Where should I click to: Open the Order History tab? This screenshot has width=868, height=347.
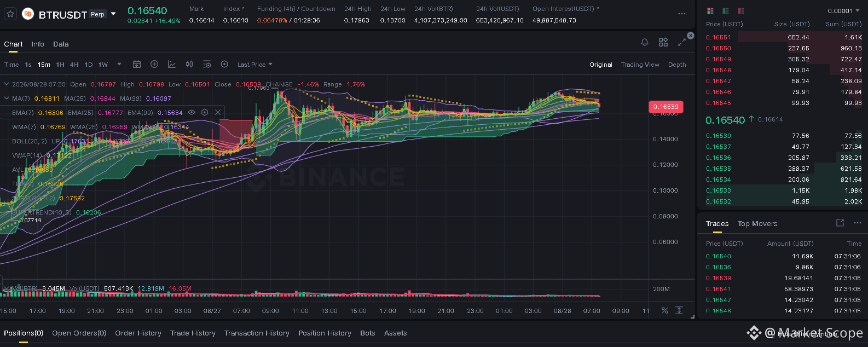click(x=138, y=333)
